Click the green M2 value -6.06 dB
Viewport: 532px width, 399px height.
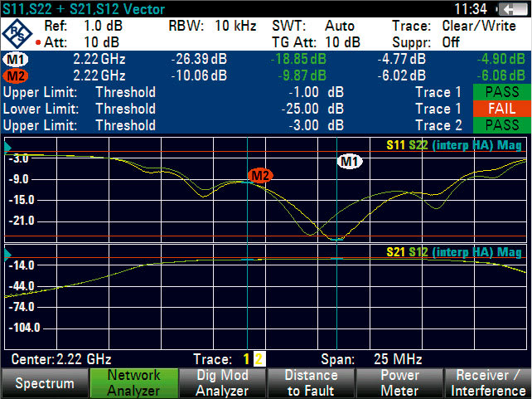click(x=501, y=75)
